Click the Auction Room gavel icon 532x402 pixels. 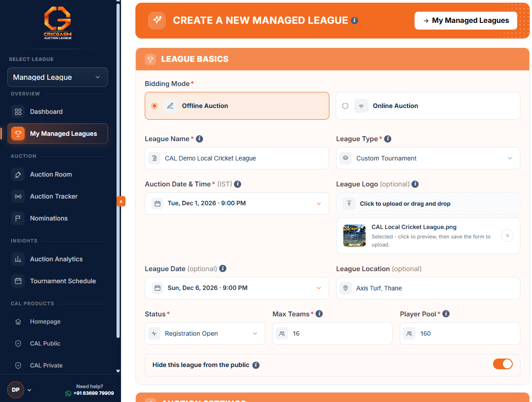(18, 174)
